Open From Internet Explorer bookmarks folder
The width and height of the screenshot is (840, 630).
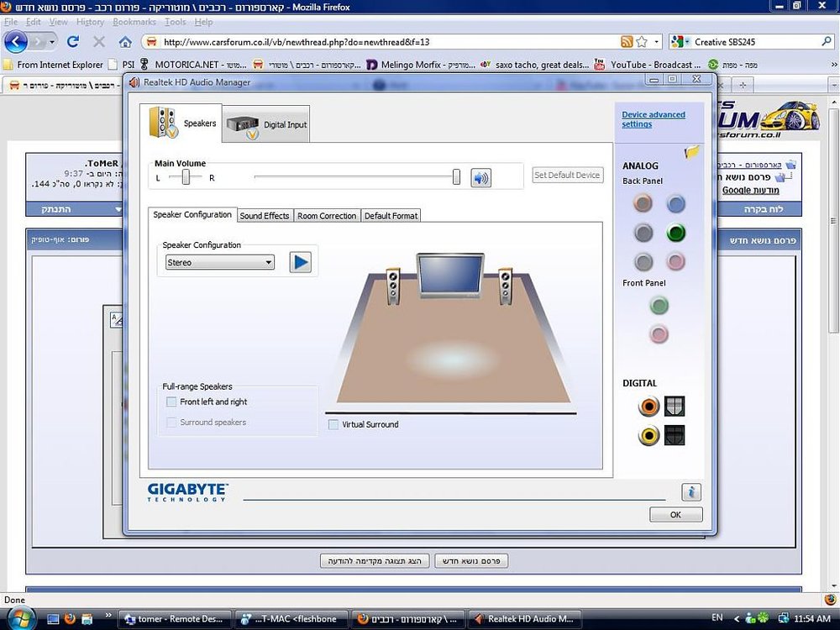coord(53,65)
